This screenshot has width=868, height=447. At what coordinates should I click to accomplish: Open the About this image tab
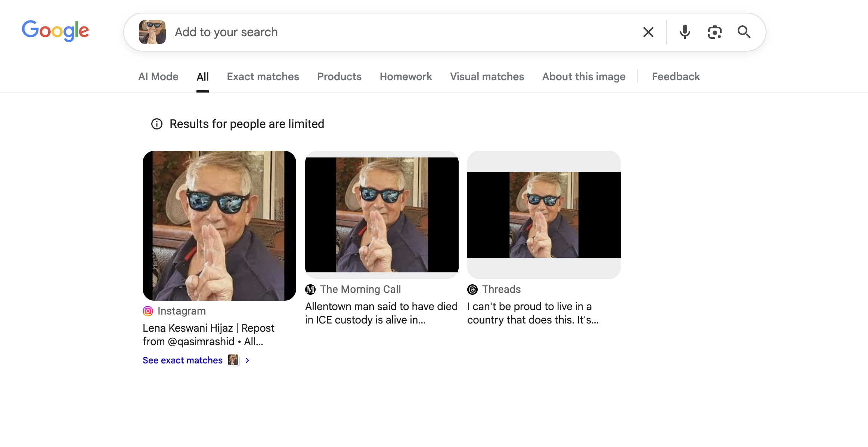(584, 76)
